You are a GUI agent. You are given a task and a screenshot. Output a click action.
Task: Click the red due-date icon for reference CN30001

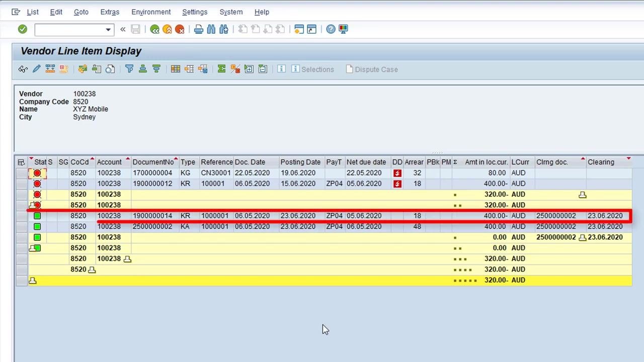point(397,173)
